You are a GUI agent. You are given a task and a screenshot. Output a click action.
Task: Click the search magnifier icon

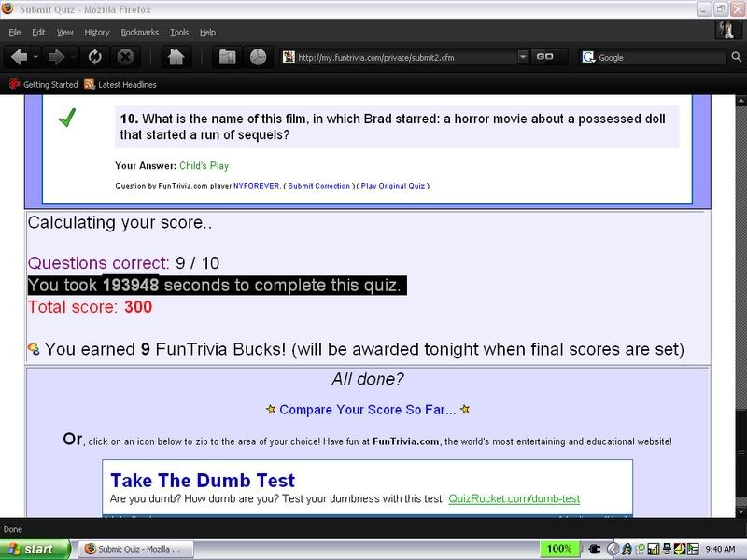[x=736, y=57]
